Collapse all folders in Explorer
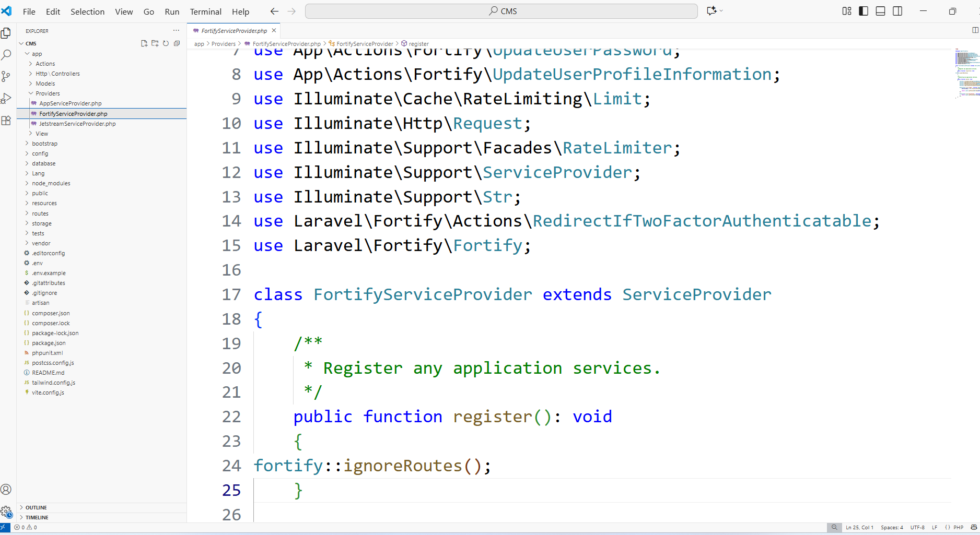980x535 pixels. click(x=177, y=43)
